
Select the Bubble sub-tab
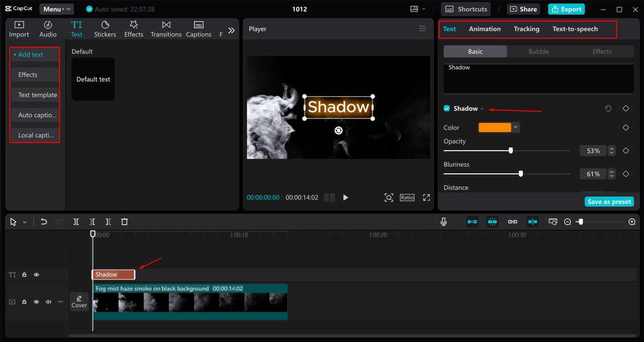[x=538, y=51]
